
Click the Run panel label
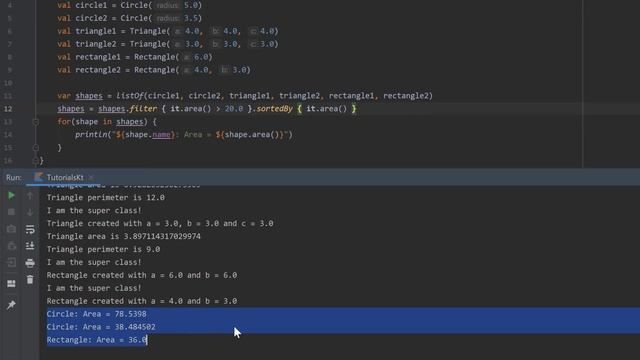14,178
